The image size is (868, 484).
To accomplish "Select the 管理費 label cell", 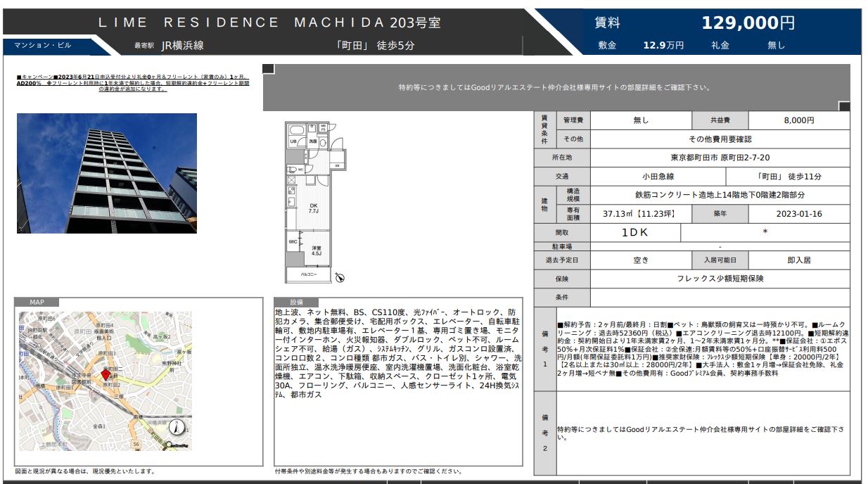I will (x=573, y=120).
